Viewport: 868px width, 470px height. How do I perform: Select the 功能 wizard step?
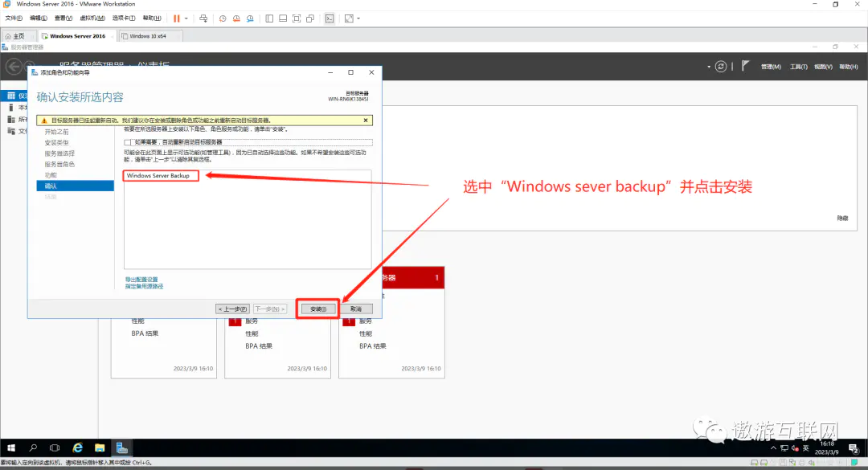pyautogui.click(x=51, y=175)
